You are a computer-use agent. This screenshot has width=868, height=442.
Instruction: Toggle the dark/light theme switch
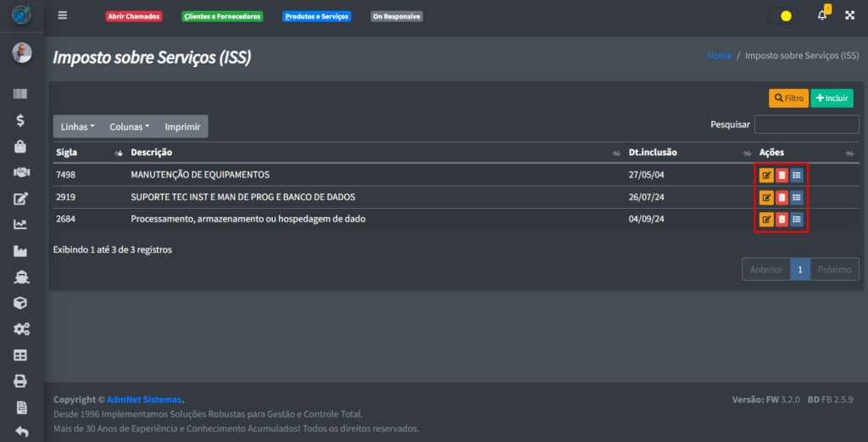782,15
